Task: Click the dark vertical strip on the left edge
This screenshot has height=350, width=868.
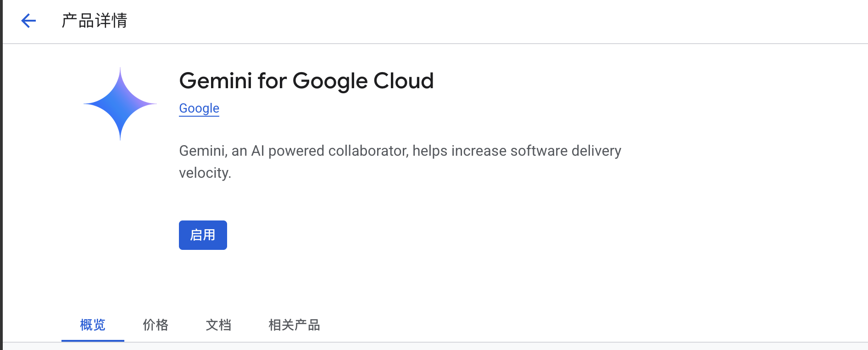Action: click(1, 184)
